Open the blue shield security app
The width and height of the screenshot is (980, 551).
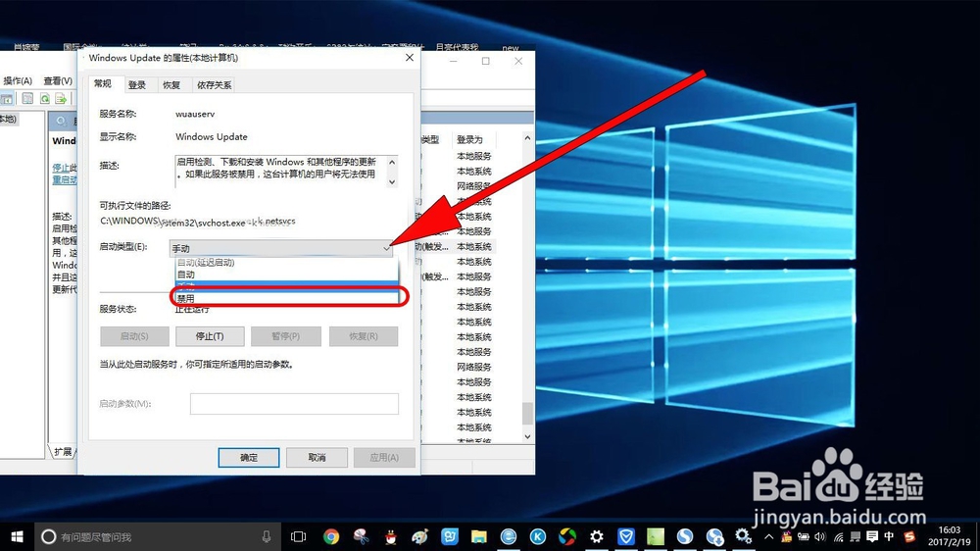tap(625, 536)
